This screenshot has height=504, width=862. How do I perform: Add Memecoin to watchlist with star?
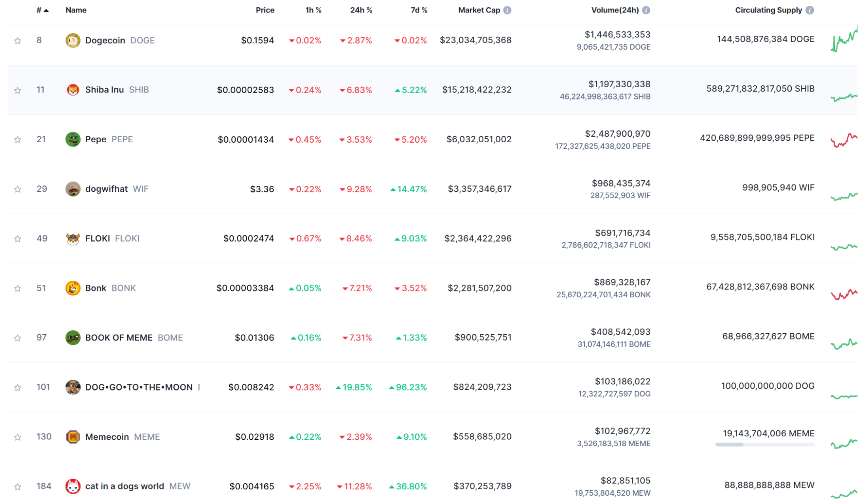18,437
